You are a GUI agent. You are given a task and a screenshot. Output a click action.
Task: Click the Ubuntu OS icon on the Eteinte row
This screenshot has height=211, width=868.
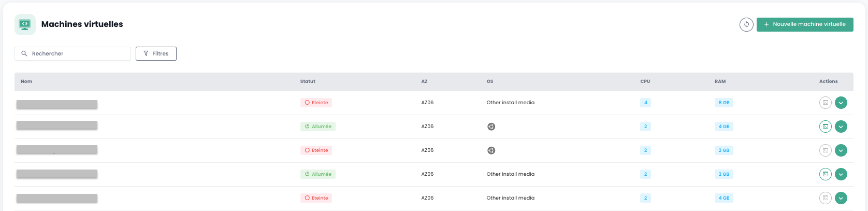pyautogui.click(x=491, y=150)
